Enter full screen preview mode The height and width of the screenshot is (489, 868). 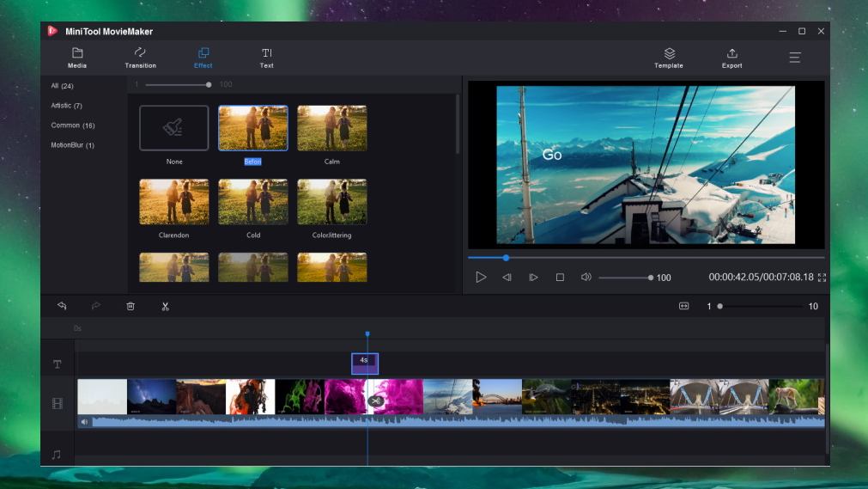(822, 278)
